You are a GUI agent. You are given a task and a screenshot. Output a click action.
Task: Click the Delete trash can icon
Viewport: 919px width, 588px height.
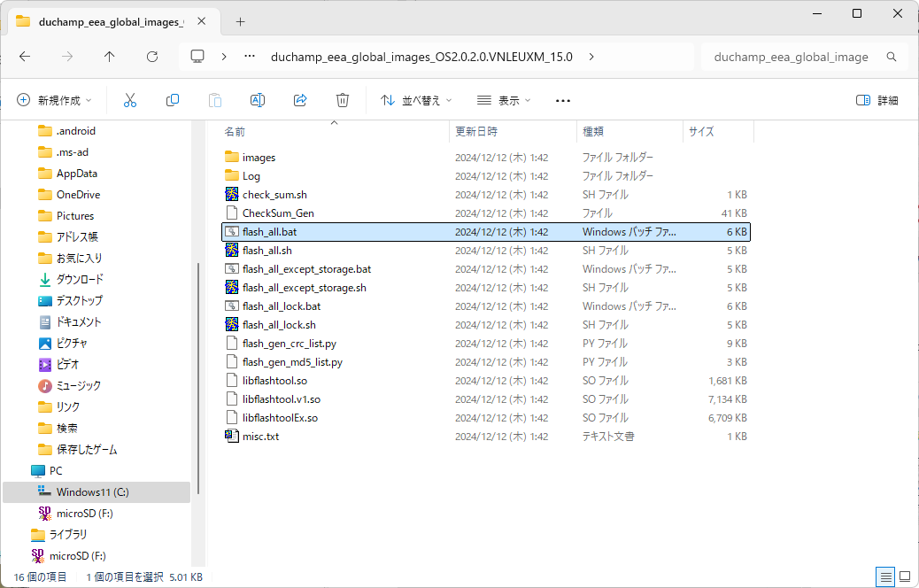343,100
